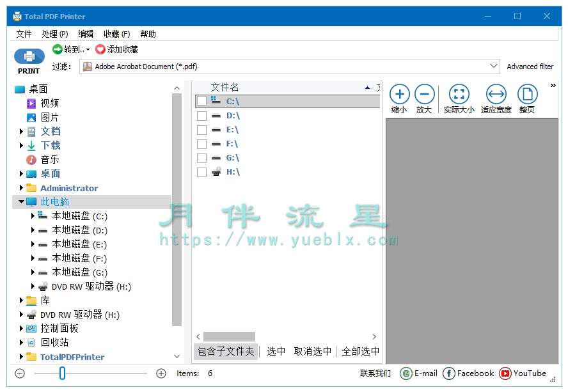Viewport: 568px width, 392px height.
Task: Select TotalPDFPrinter folder in tree
Action: coord(72,357)
